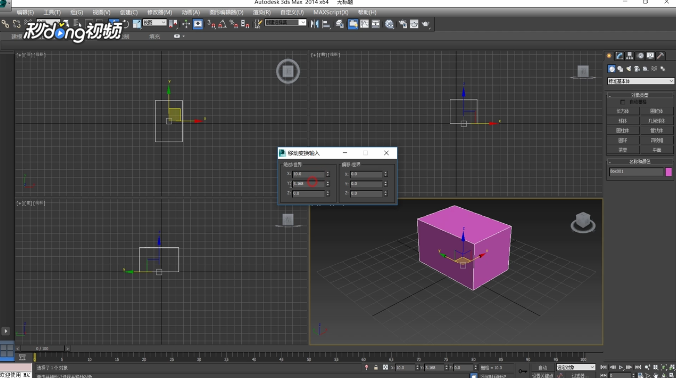Click the Align tool
The height and width of the screenshot is (378, 676).
pos(326,24)
